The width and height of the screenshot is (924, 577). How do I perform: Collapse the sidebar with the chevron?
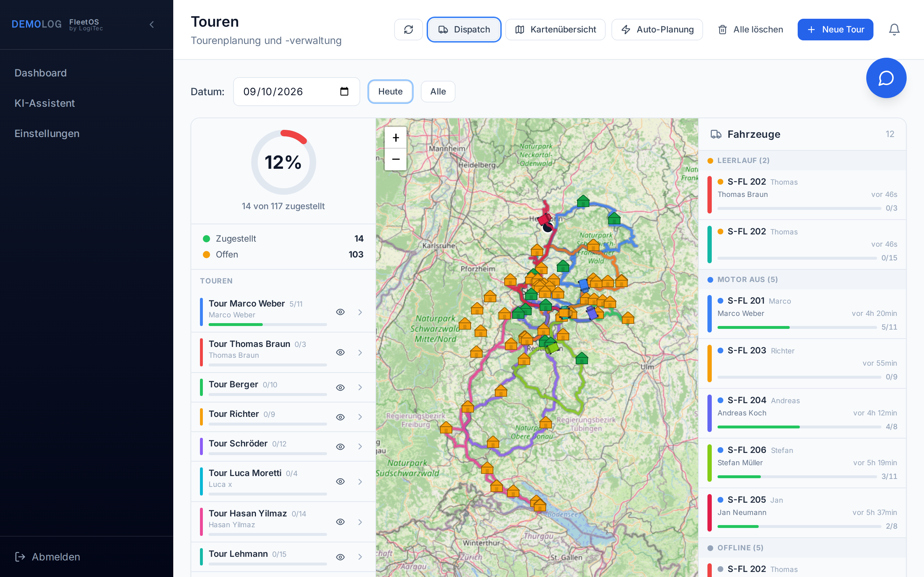coord(152,25)
